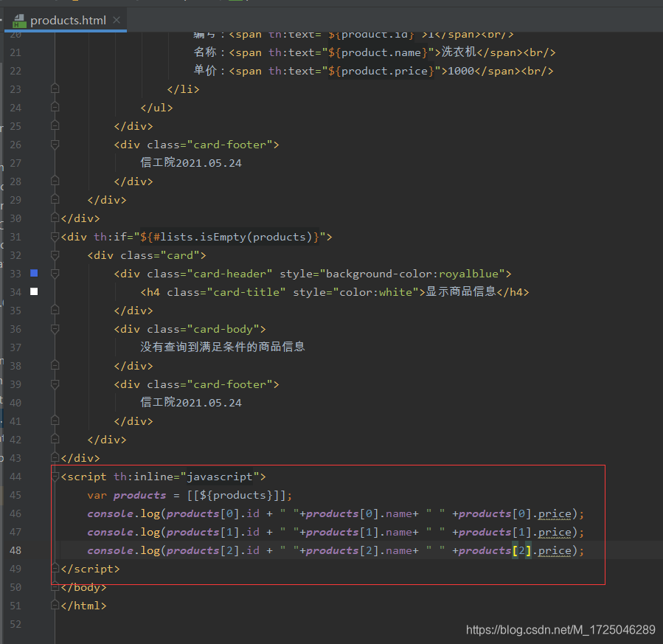Click the text '没有查询到满足条件的商品信息'

pos(223,347)
